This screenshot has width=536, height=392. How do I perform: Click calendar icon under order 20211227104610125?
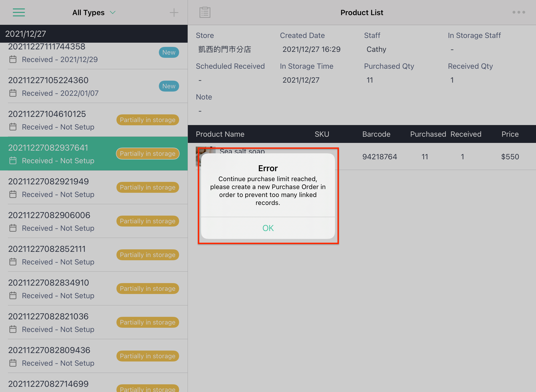(x=13, y=127)
